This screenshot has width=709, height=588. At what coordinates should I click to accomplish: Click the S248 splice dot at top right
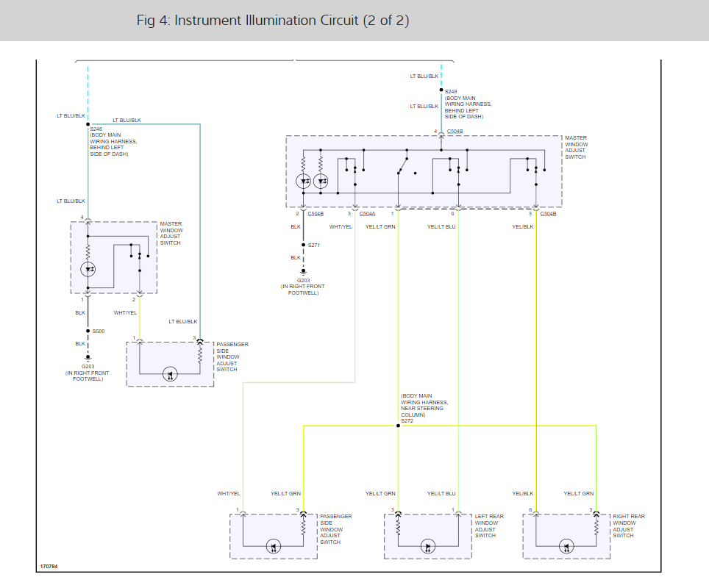click(441, 90)
